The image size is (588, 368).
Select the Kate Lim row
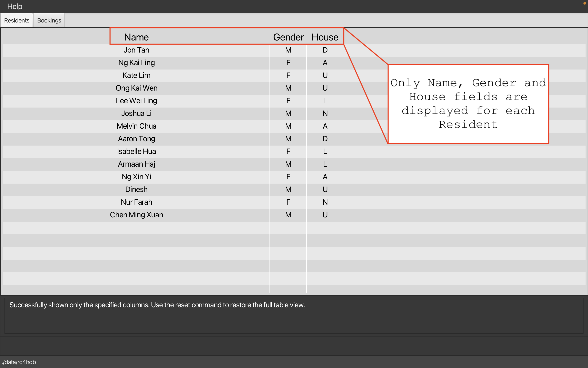[294, 75]
